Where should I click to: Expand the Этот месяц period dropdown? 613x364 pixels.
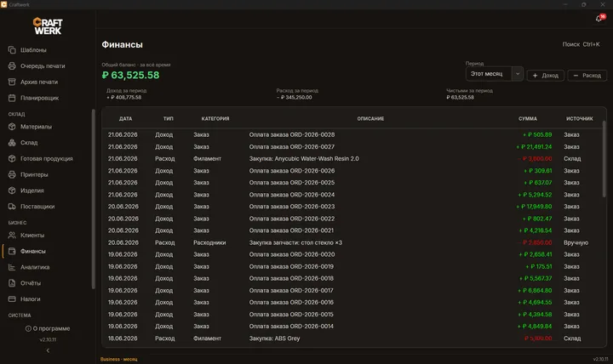[494, 74]
